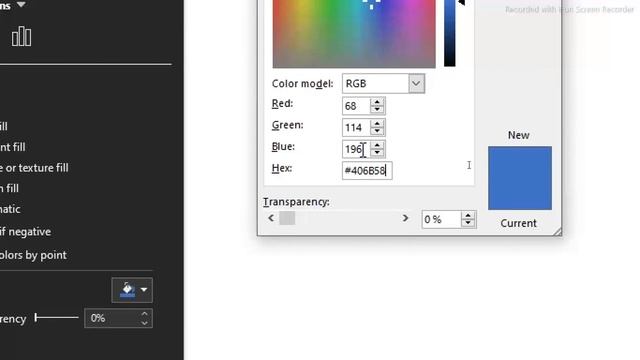This screenshot has width=640, height=360.
Task: Pick a color in the spectrum area
Action: tap(354, 34)
